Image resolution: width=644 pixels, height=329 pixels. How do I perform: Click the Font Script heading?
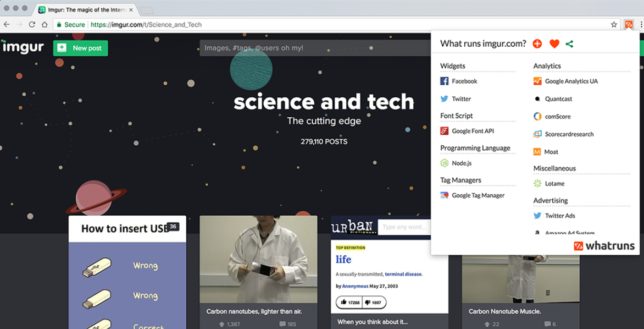click(456, 116)
